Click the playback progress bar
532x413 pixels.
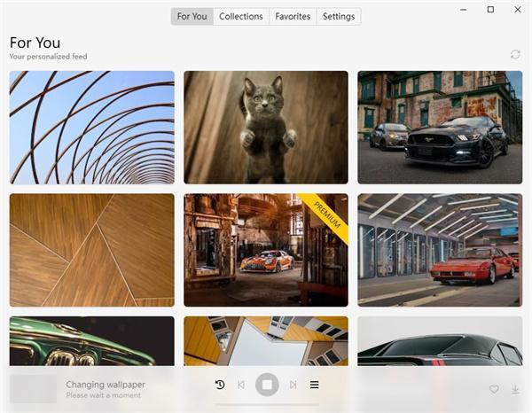pos(267,404)
